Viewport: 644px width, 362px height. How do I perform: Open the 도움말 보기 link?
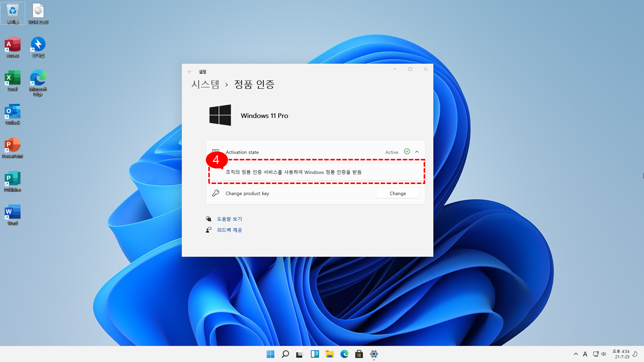tap(229, 219)
